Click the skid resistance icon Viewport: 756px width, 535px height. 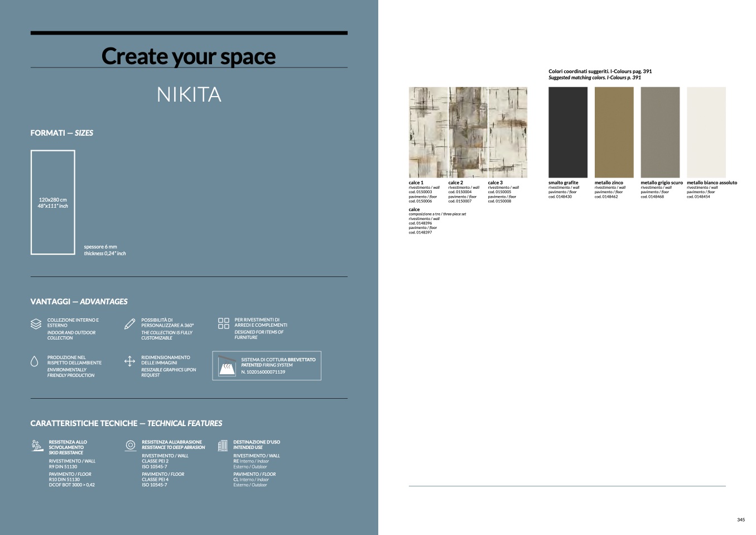(37, 445)
